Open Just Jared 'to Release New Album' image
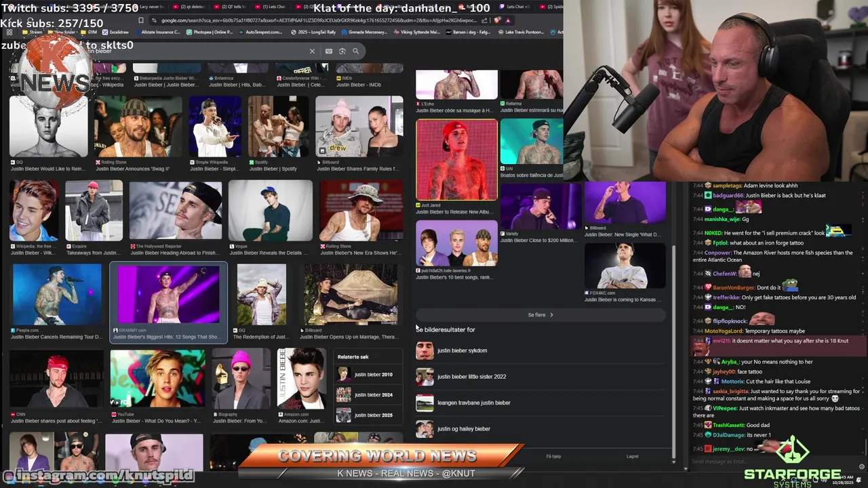 (x=456, y=160)
